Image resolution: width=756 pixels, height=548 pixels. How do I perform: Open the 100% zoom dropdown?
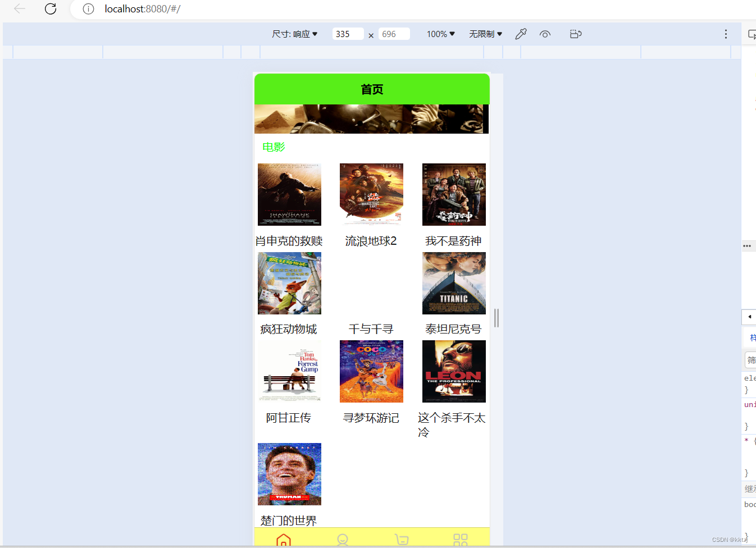[441, 34]
